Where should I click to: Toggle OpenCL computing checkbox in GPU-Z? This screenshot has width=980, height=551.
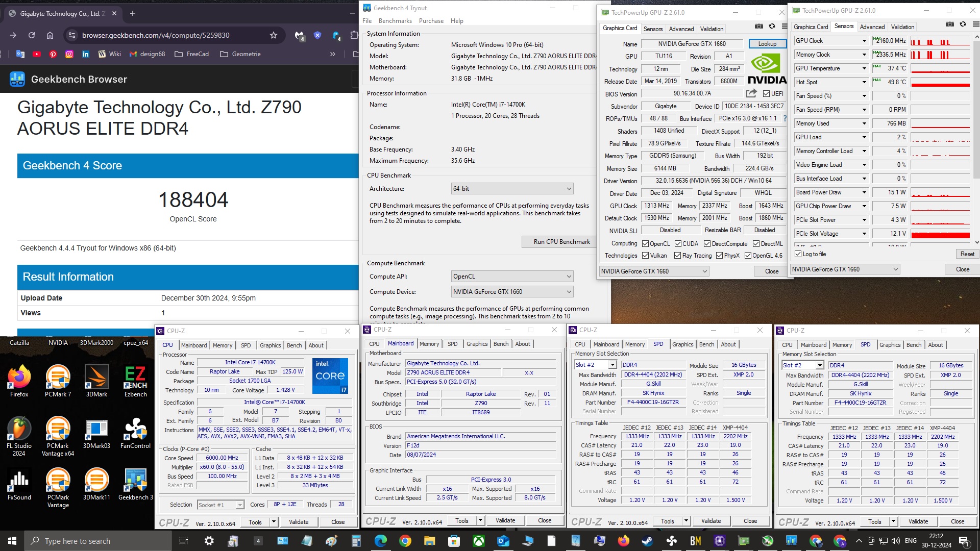click(645, 244)
